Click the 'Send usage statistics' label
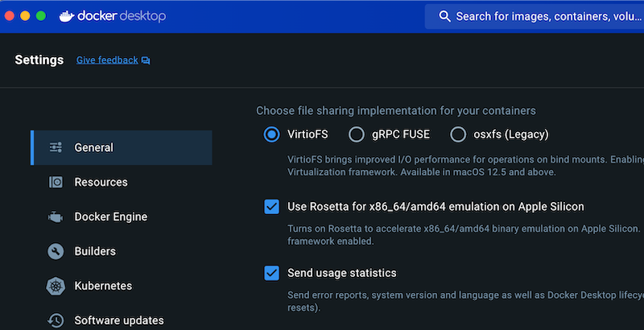Image resolution: width=644 pixels, height=330 pixels. point(341,273)
